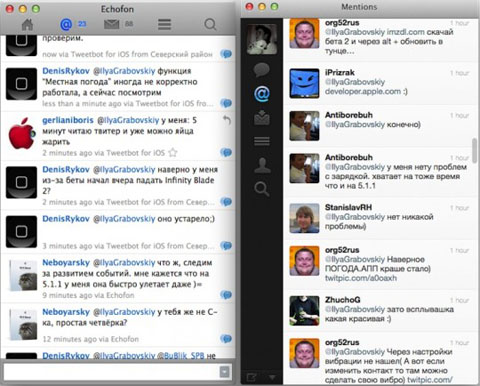Image resolution: width=480 pixels, height=386 pixels.
Task: Show conversation for Neboyarsky "простая четвёрка" tweet
Action: tap(226, 339)
